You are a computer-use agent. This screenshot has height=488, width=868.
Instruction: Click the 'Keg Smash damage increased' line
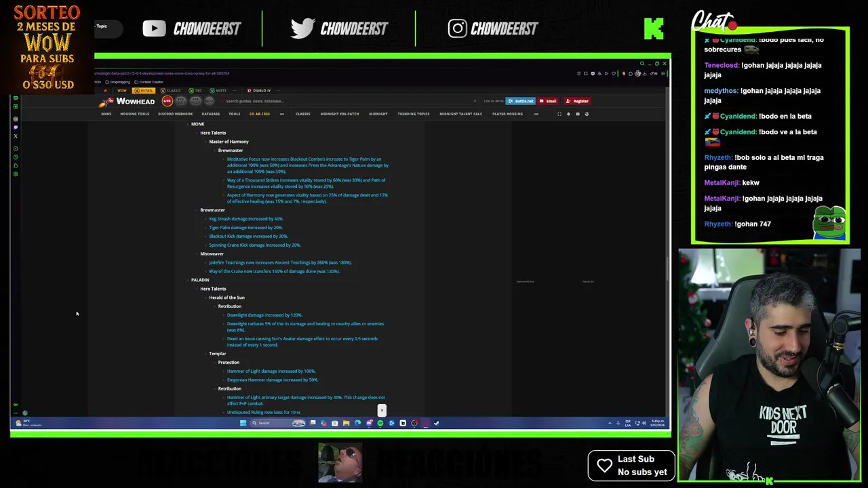[246, 219]
